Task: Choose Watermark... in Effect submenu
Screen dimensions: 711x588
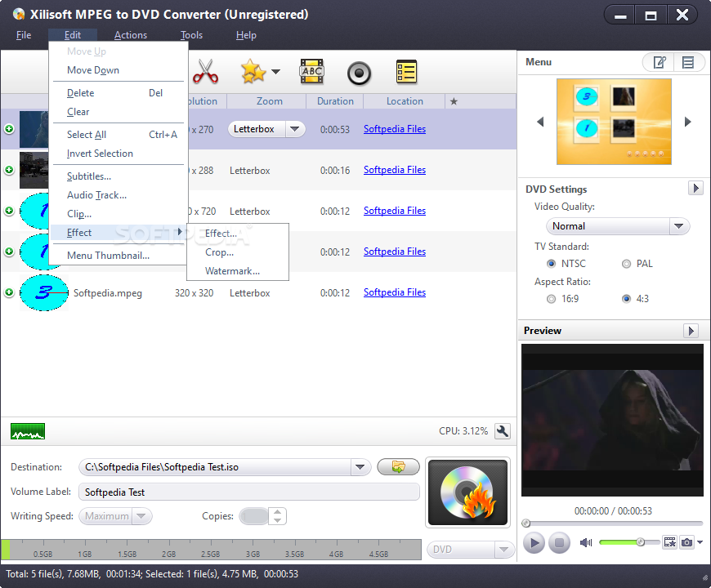Action: click(238, 271)
